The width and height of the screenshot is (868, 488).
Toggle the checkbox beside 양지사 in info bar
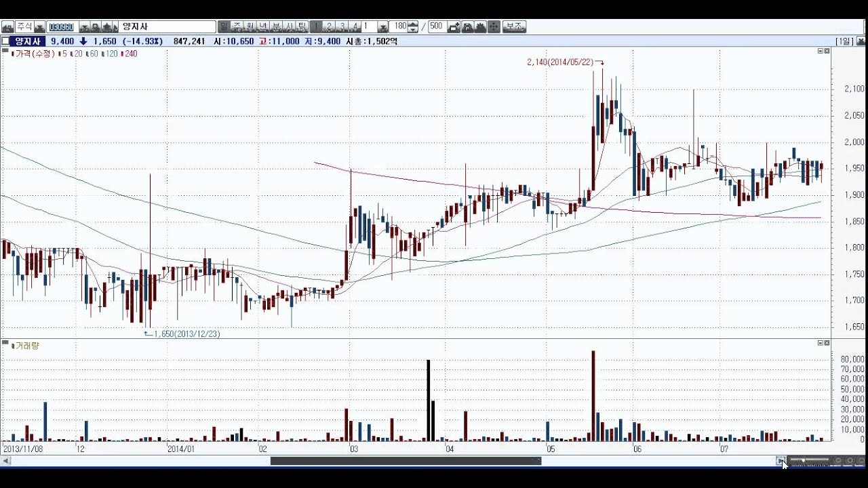click(x=5, y=41)
